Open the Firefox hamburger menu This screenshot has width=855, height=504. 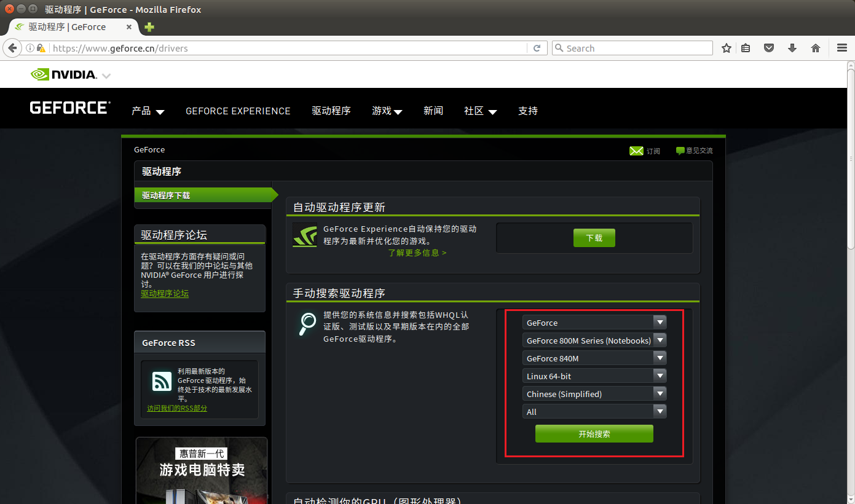(841, 48)
